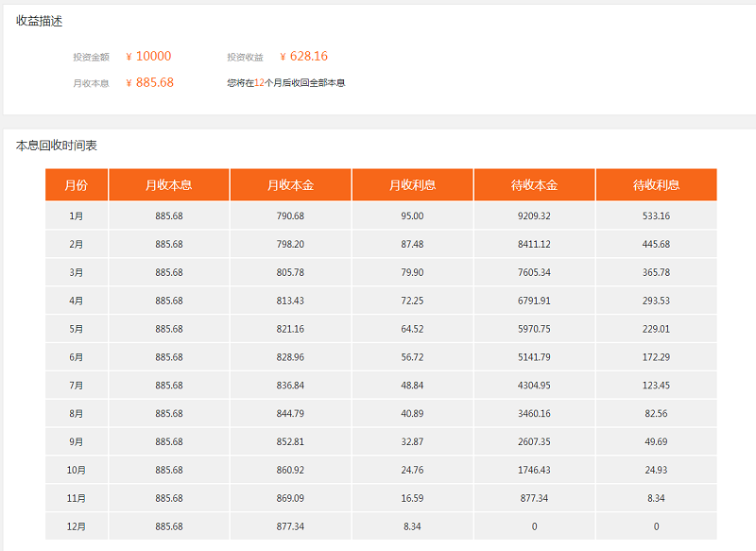Select the 10月 row label
This screenshot has width=756, height=551.
point(77,470)
